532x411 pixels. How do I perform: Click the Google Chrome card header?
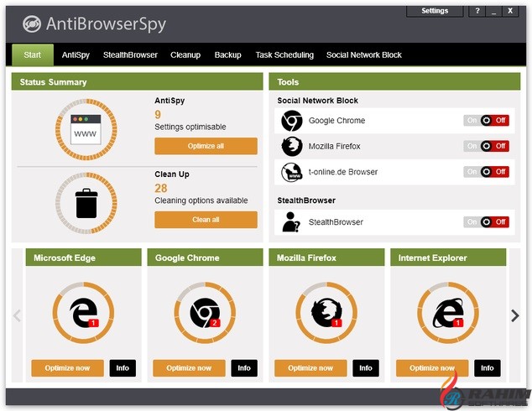tap(205, 258)
